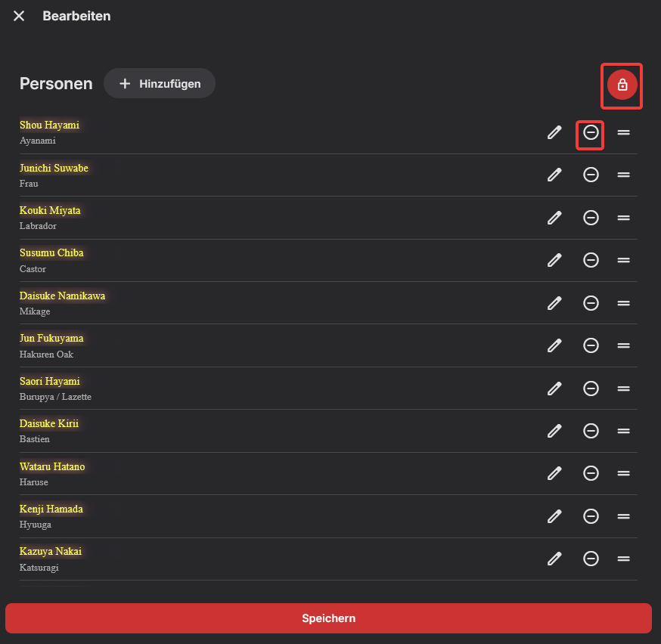The width and height of the screenshot is (661, 644).
Task: Toggle the red lock on Personen
Action: tap(622, 85)
